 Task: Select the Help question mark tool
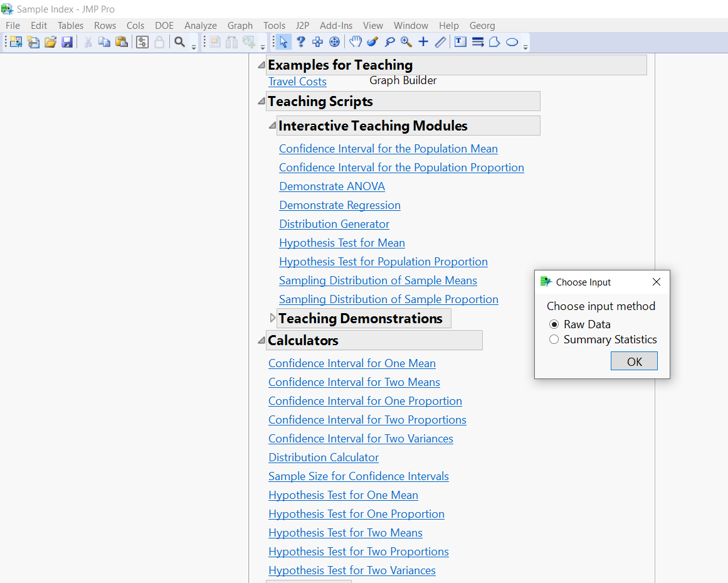pos(301,42)
